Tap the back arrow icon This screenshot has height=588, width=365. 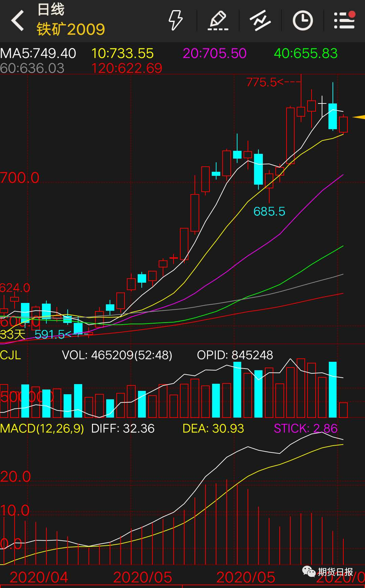pyautogui.click(x=18, y=21)
